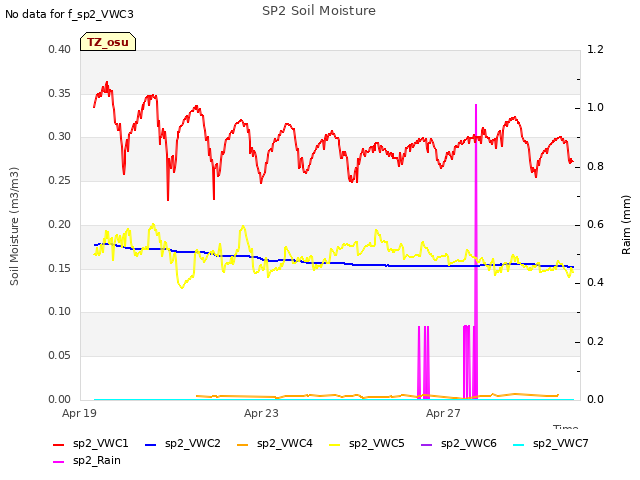Viewport: 640px width, 480px height.
Task: Click the 1.2 right axis tick label
Action: coord(596,50)
